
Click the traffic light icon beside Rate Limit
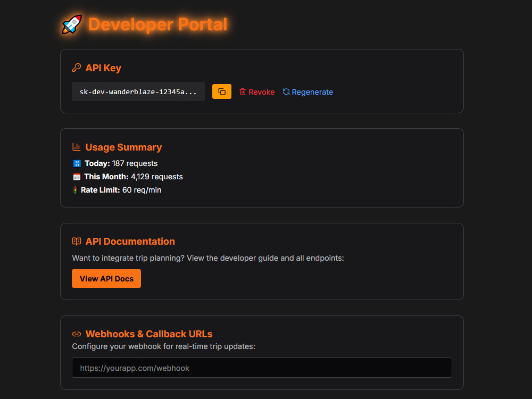click(76, 190)
